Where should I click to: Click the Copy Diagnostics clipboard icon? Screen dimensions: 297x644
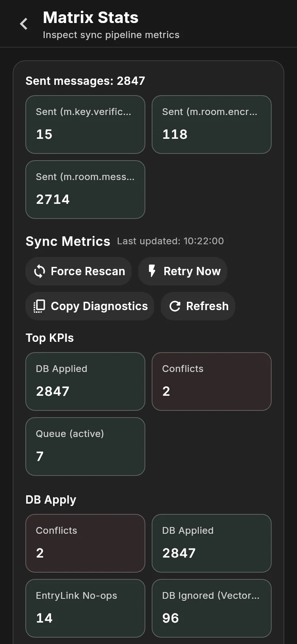(x=39, y=306)
